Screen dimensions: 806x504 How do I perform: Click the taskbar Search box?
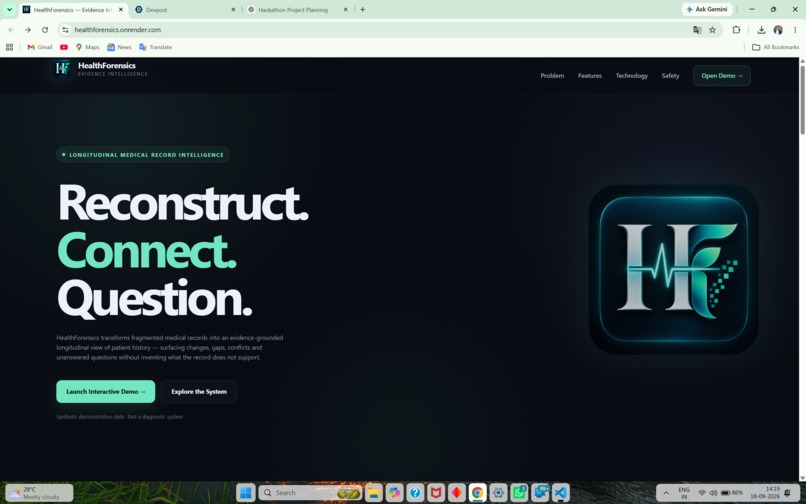tap(310, 493)
